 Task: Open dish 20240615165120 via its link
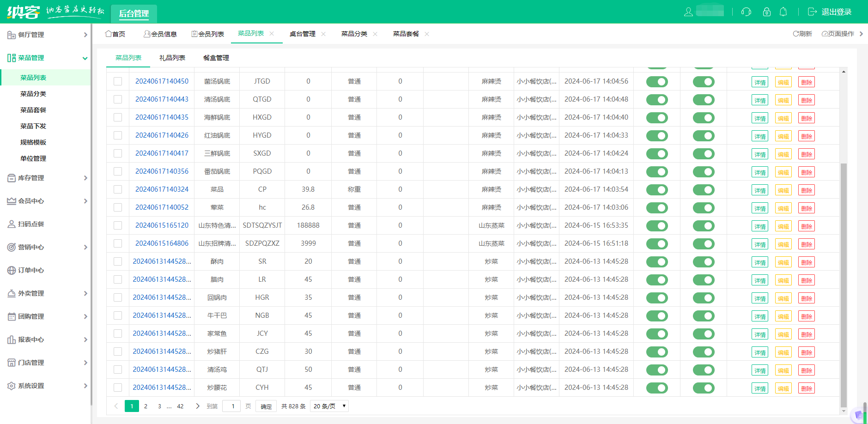162,225
